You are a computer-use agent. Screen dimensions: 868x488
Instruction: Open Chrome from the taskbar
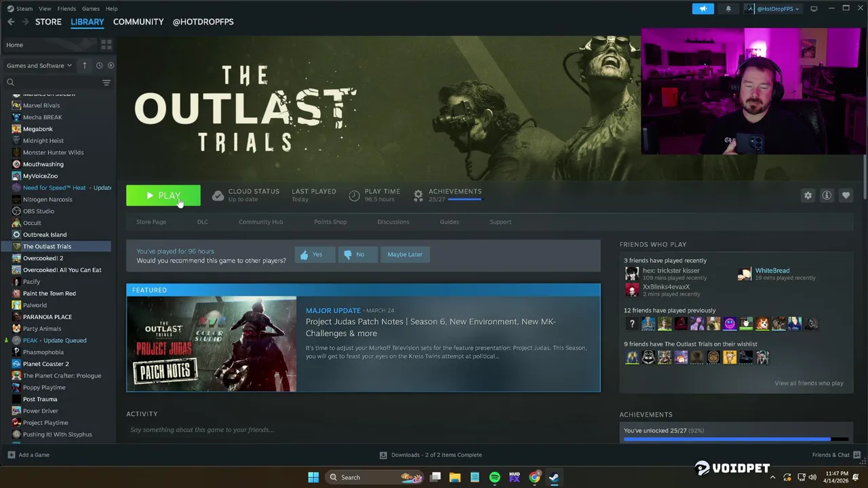coord(534,477)
